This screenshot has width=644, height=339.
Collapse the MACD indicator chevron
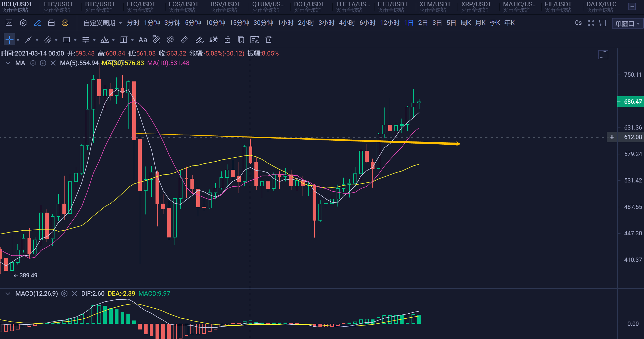pos(8,294)
